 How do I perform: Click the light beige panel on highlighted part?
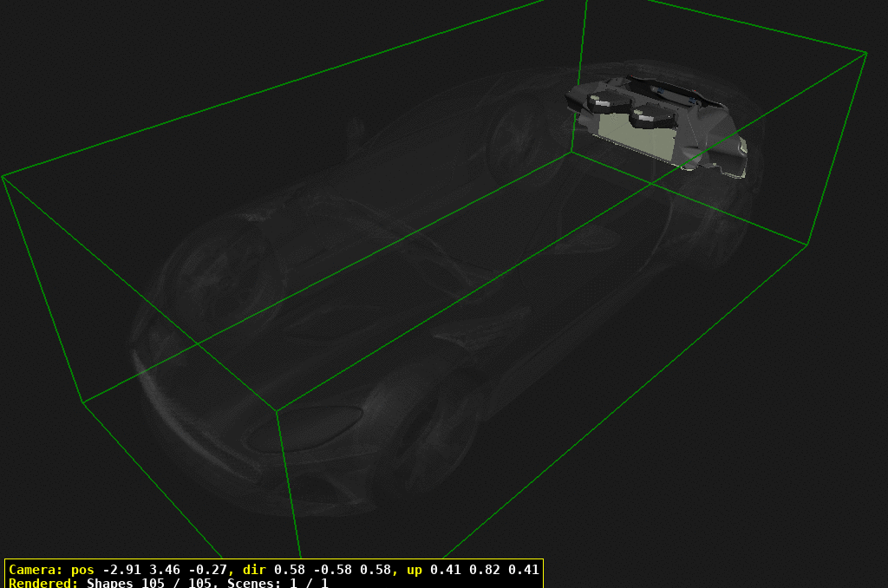pos(633,135)
